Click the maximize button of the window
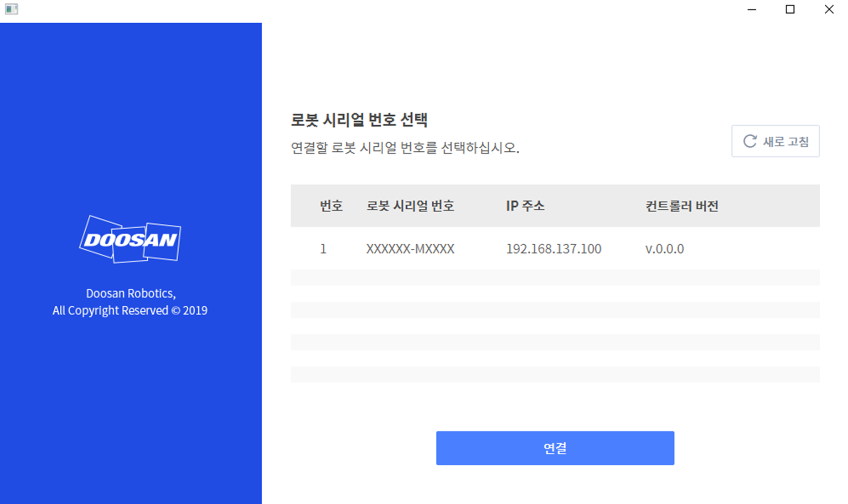Image resolution: width=848 pixels, height=504 pixels. pyautogui.click(x=790, y=9)
